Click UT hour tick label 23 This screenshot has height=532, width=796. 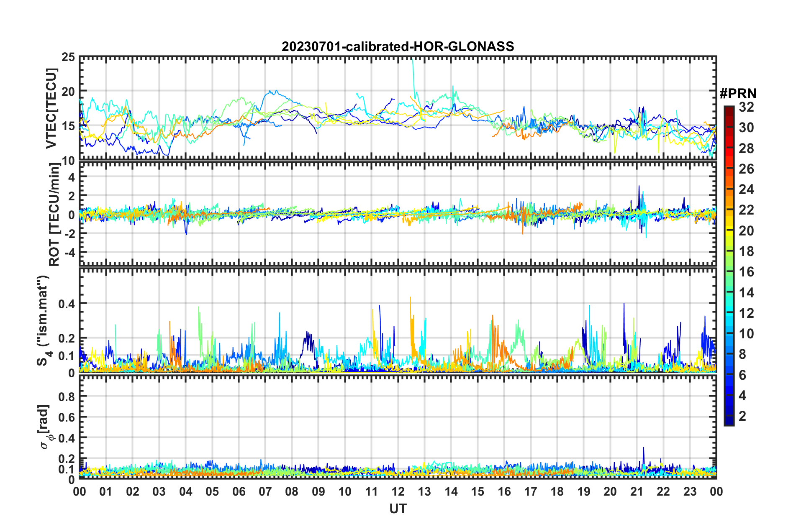[690, 491]
